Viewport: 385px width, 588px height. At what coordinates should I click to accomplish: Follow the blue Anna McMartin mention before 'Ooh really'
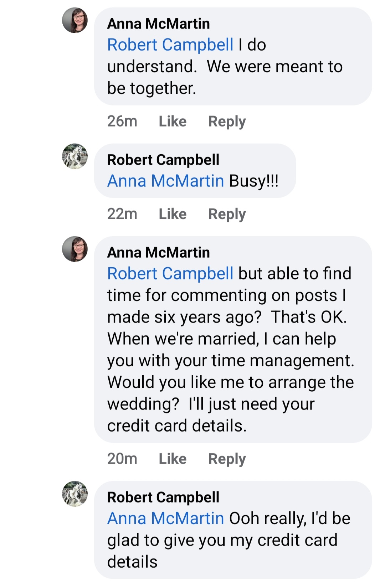pyautogui.click(x=166, y=519)
